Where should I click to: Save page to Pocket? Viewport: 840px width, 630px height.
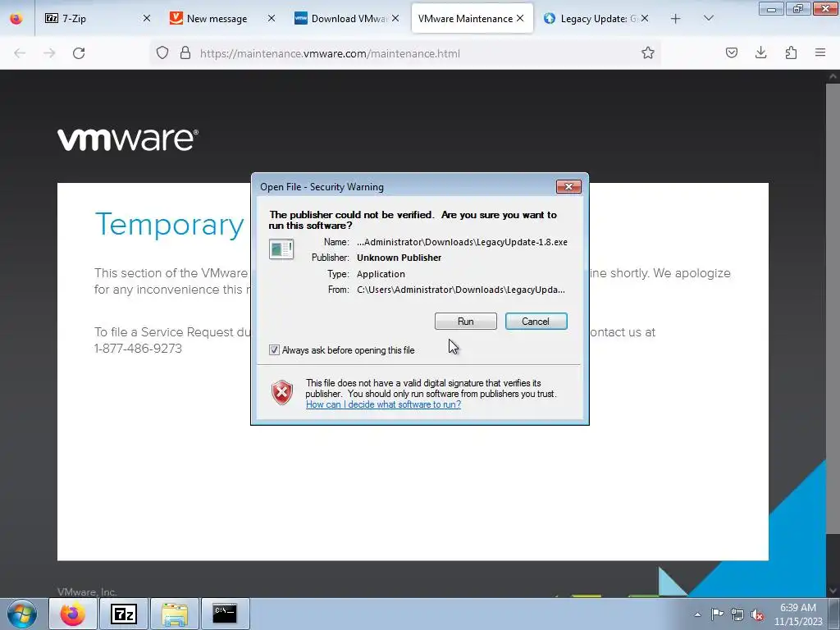[x=731, y=52]
